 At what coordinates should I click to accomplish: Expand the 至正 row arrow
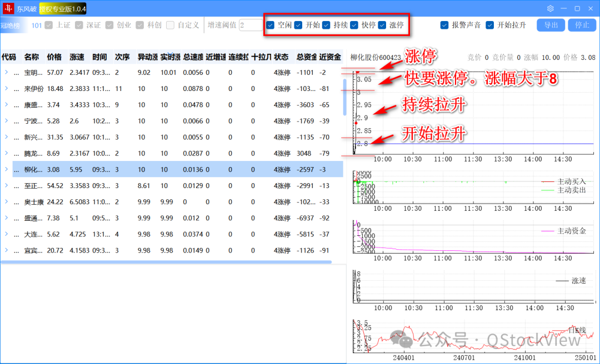(x=7, y=185)
